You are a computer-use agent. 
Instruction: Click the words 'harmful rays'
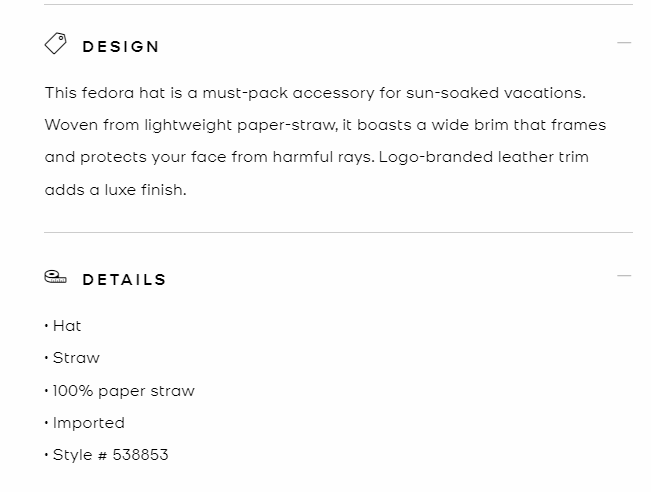(328, 158)
